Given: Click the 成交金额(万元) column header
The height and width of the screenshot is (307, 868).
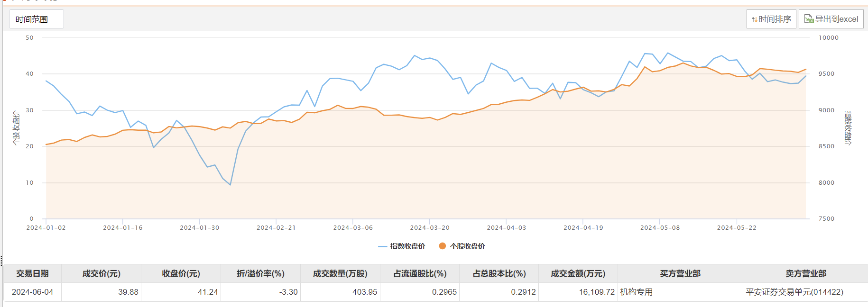Looking at the screenshot, I should (x=578, y=274).
